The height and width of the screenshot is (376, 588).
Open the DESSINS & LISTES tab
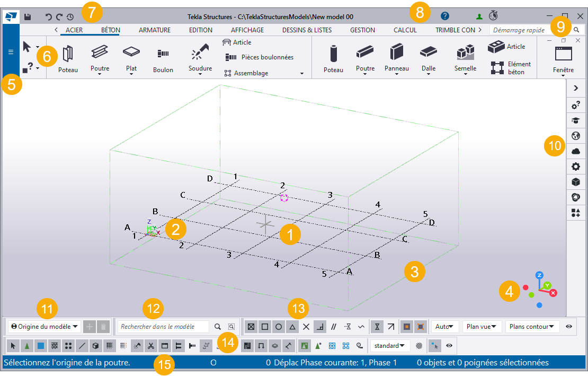point(307,30)
